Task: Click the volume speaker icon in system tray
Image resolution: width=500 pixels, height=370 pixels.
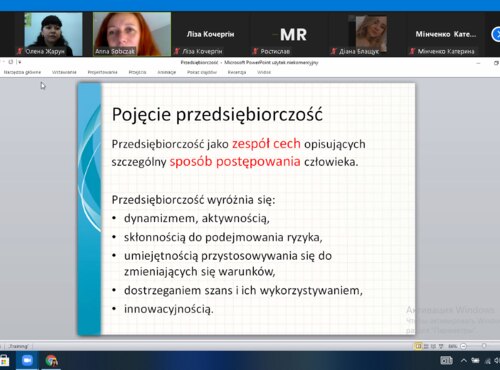Action: pyautogui.click(x=497, y=361)
